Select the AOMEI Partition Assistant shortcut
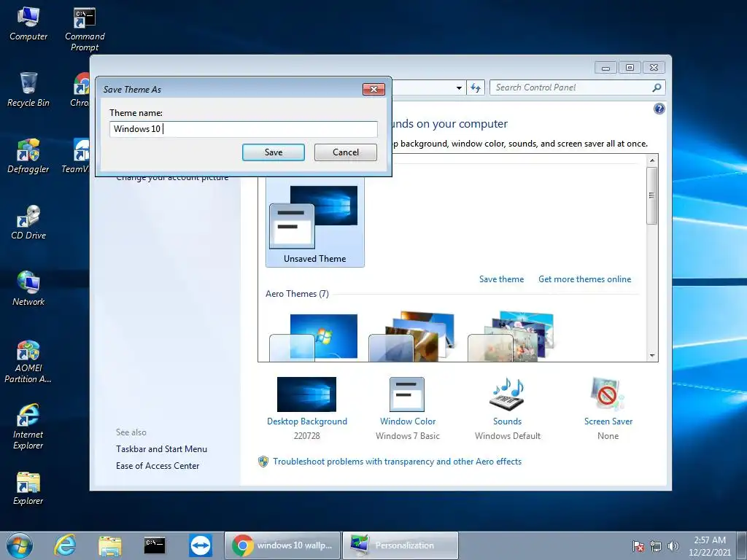 tap(28, 362)
